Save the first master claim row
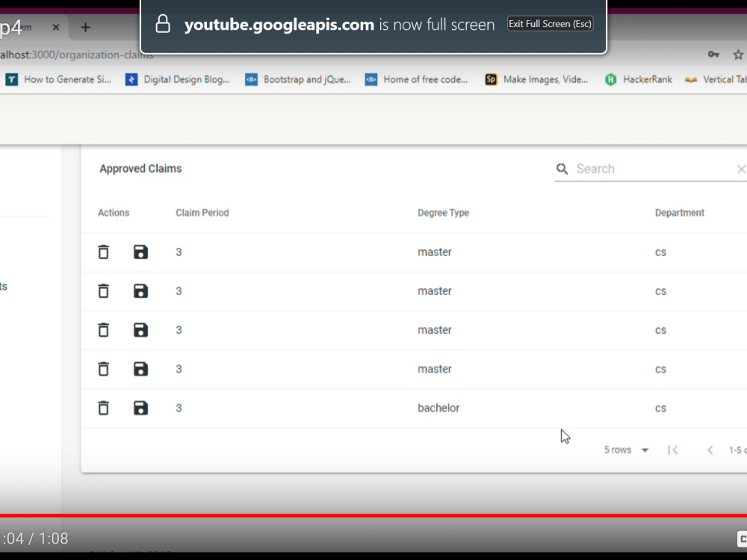Screen dimensions: 747x560 point(140,252)
